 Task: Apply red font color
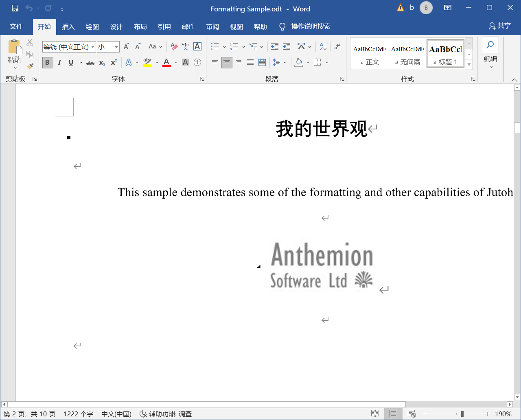(x=166, y=62)
